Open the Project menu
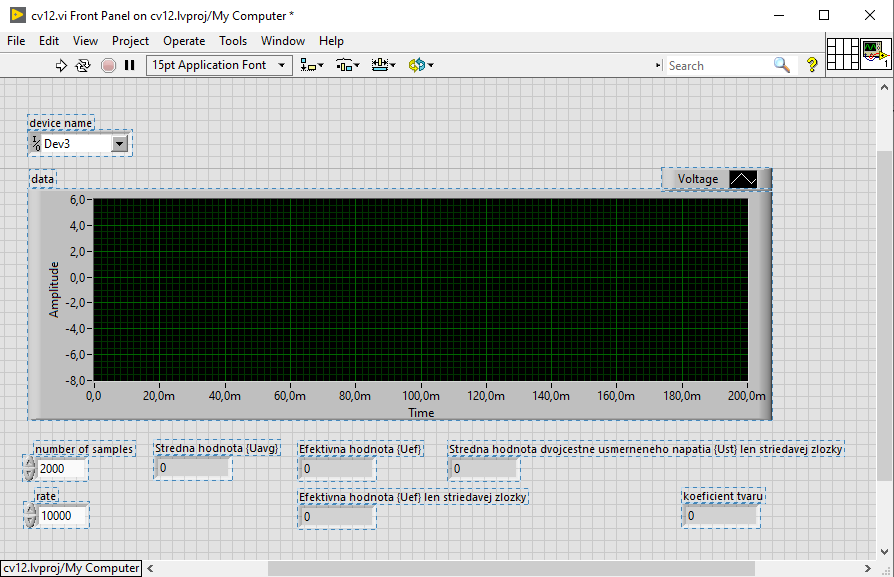Image resolution: width=894 pixels, height=577 pixels. click(x=130, y=41)
